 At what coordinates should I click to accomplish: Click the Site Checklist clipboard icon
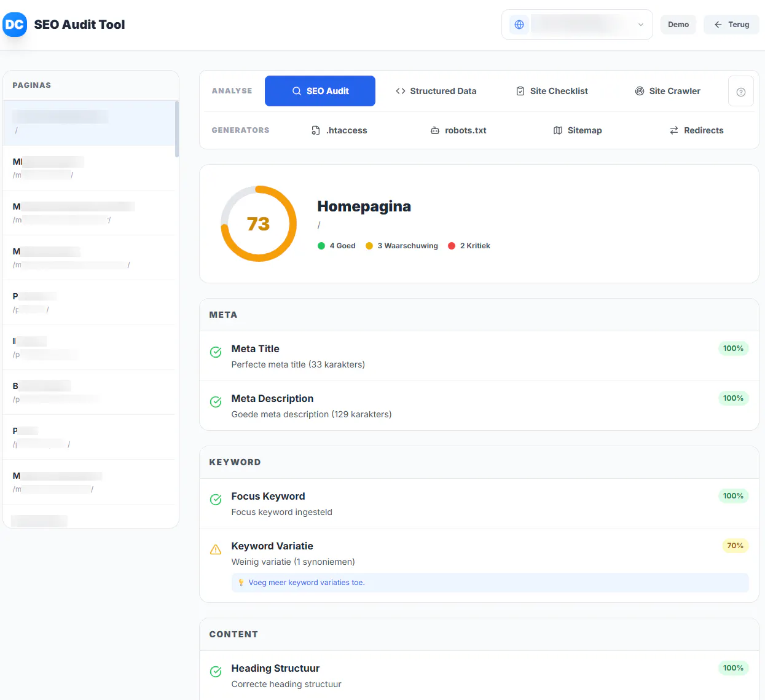click(x=520, y=91)
